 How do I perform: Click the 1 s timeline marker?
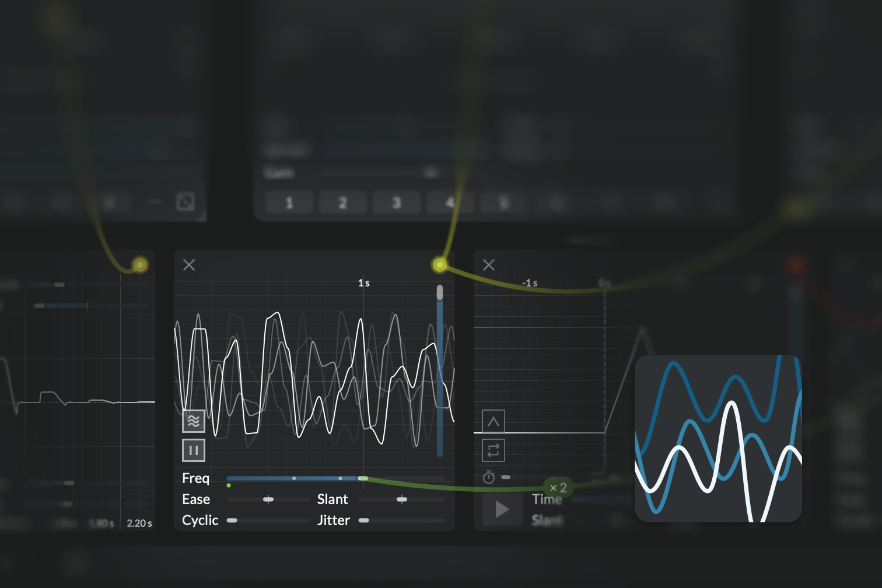(x=364, y=283)
